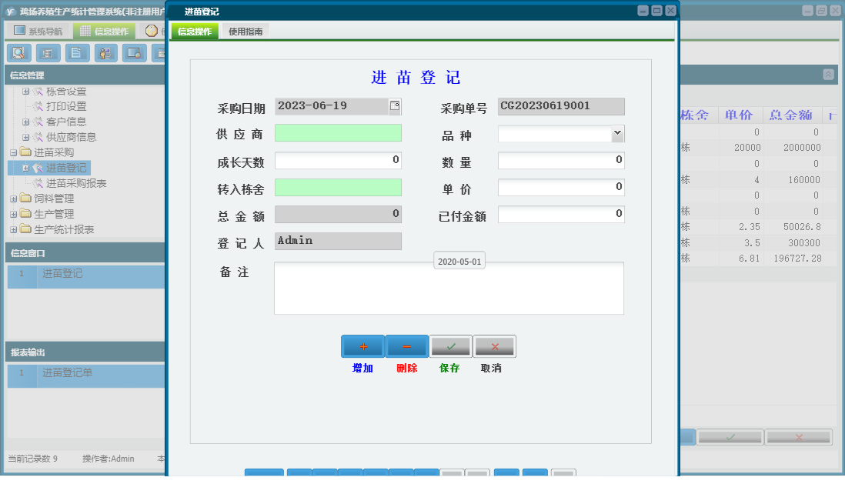Viewport: 845px width, 504px height.
Task: Click the 增加 plus icon to add a record
Action: (x=362, y=345)
